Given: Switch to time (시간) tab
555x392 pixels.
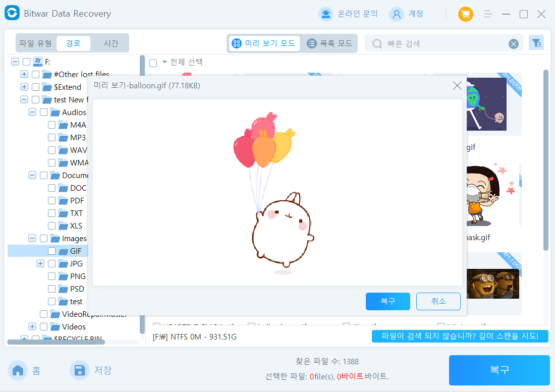Looking at the screenshot, I should coord(111,43).
